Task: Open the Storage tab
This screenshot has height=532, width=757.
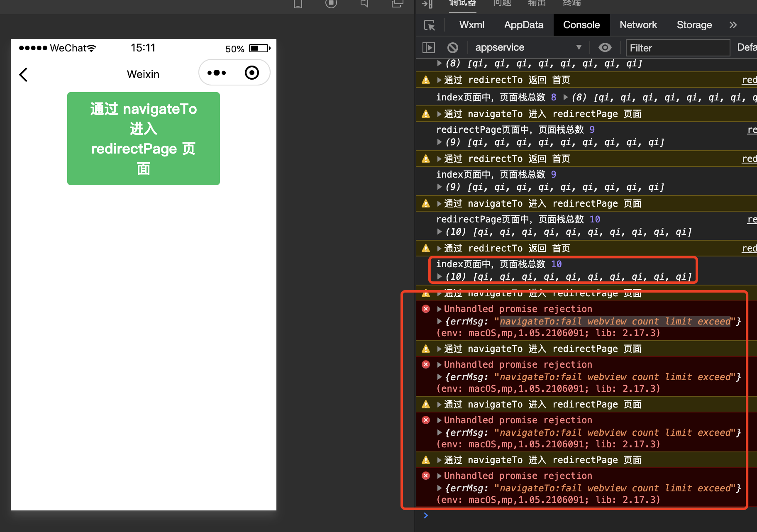Action: (694, 25)
